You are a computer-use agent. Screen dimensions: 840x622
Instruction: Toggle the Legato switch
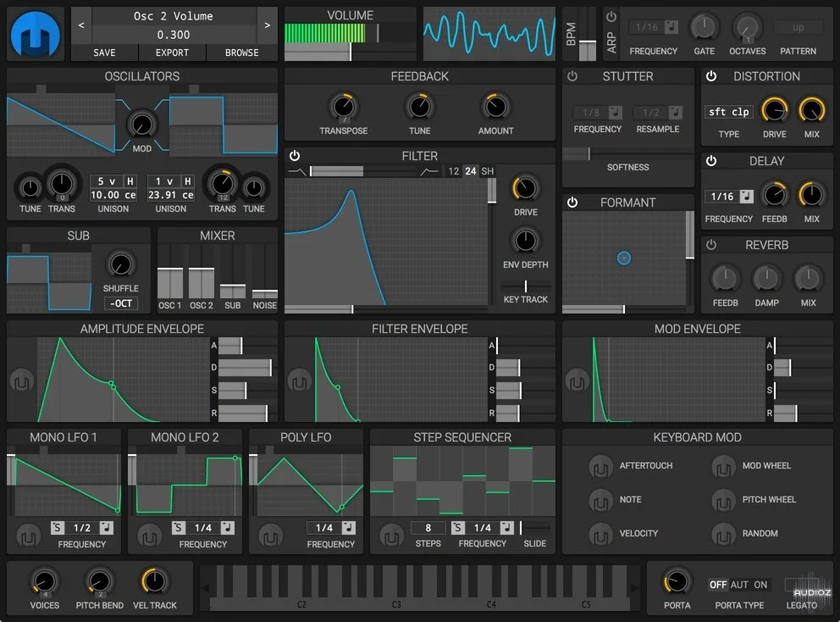(801, 585)
